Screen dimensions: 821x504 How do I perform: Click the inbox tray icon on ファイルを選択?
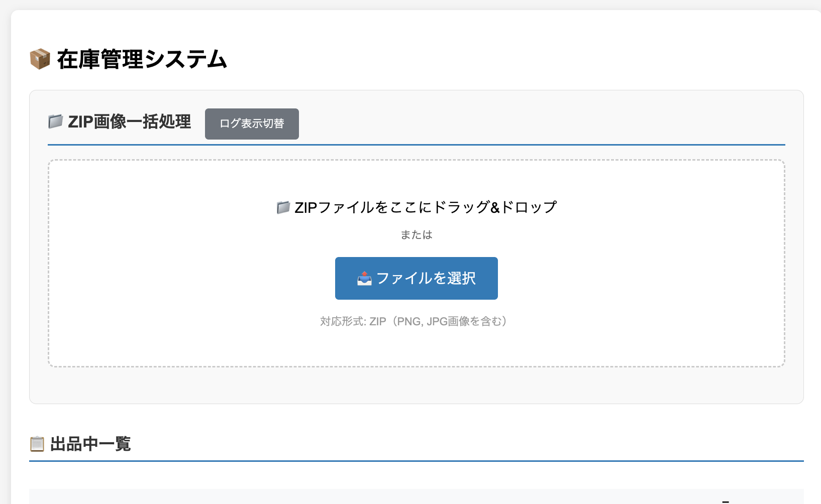364,279
